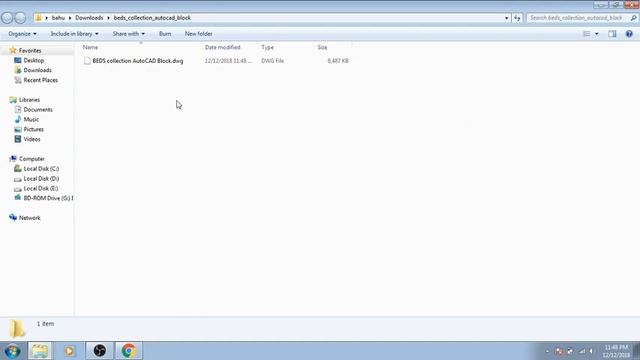Select the search magnifier icon
This screenshot has height=360, width=640.
tap(633, 18)
